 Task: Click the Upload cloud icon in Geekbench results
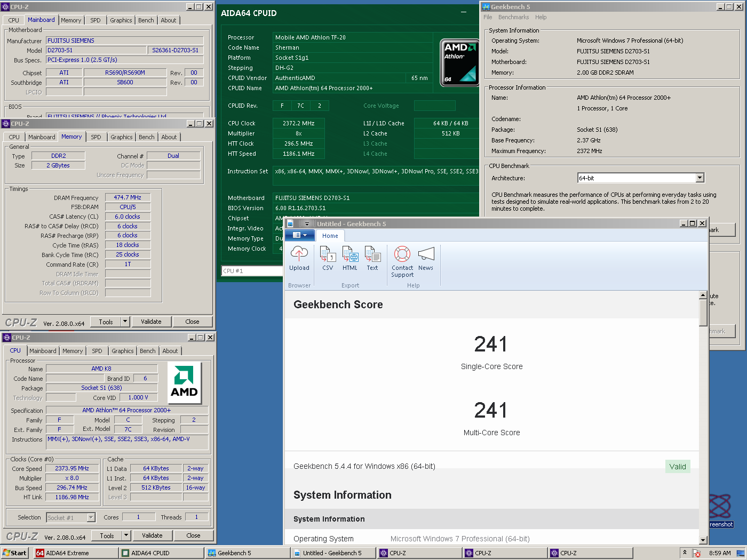coord(299,254)
